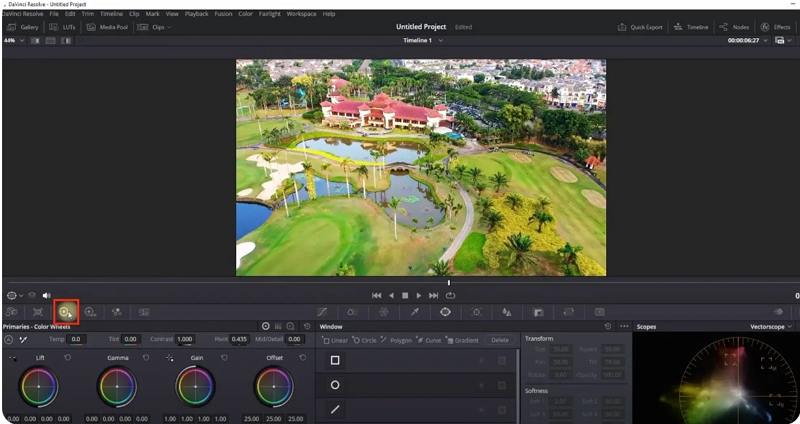Open the Blur and sharpen palette icon
The width and height of the screenshot is (800, 424).
(507, 312)
